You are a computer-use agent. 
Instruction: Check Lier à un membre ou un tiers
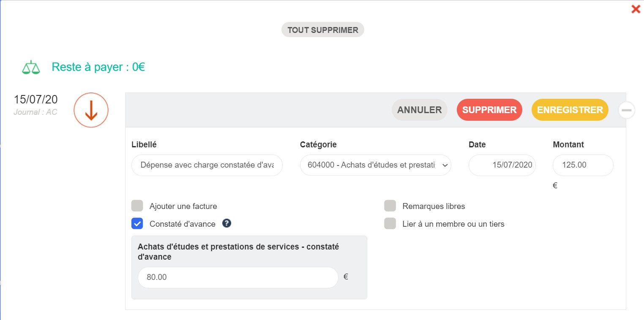pyautogui.click(x=390, y=223)
